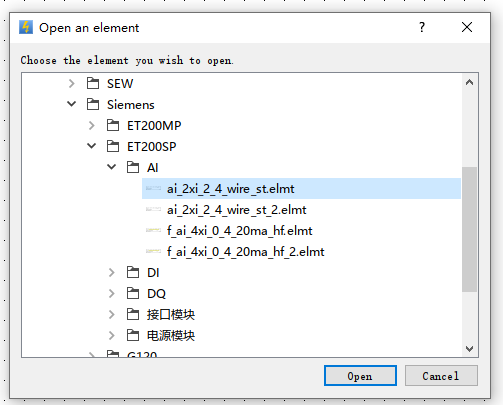Screen dimensions: 503x405
Task: Click the AI folder icon
Action: tap(133, 167)
